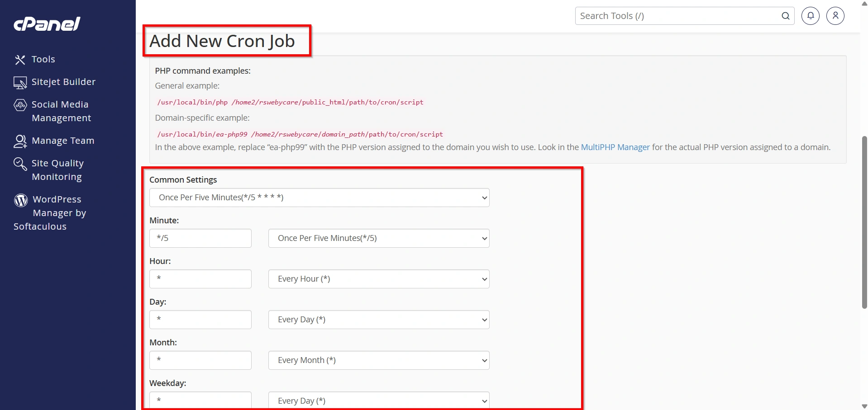Open Sitejet Builder menu item
The image size is (868, 410).
63,82
